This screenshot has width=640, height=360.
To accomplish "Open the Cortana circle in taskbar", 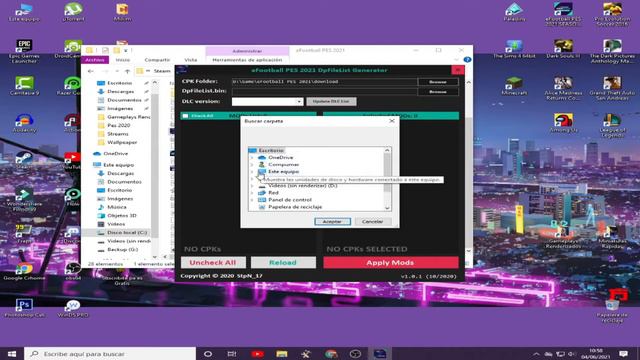I will tap(208, 353).
